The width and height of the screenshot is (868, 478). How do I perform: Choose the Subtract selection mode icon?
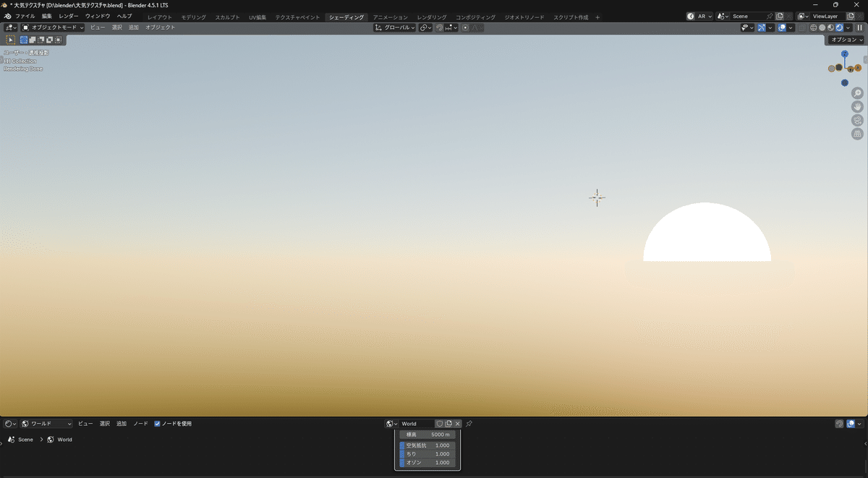point(41,40)
